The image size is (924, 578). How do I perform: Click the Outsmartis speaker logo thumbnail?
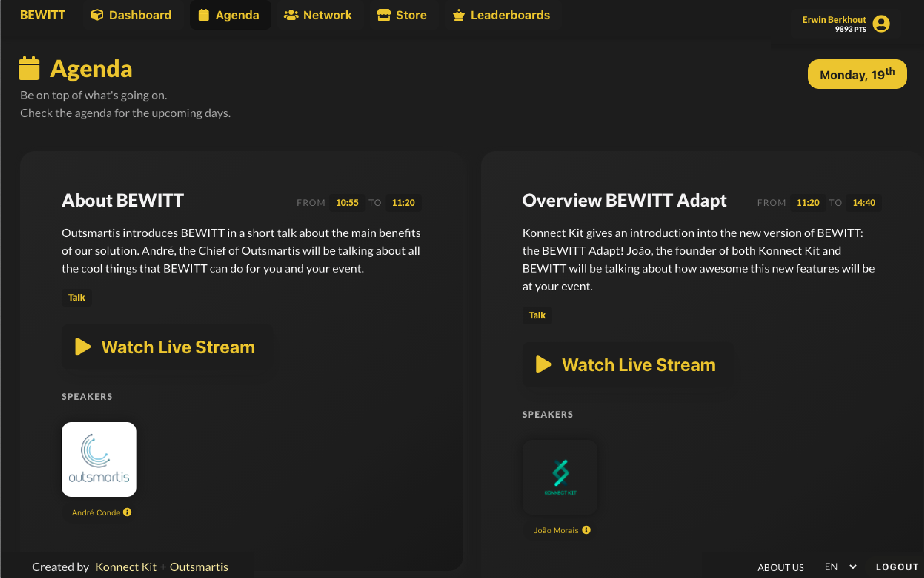point(99,459)
